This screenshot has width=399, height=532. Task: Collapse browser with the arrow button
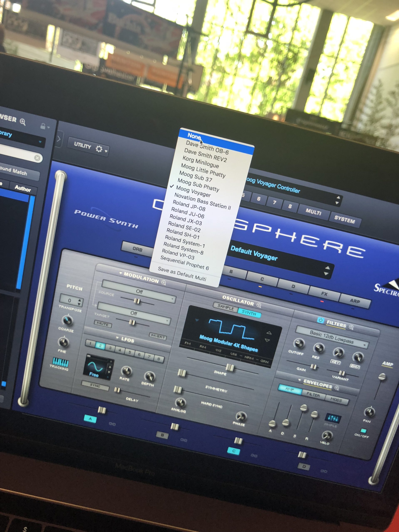click(x=59, y=139)
